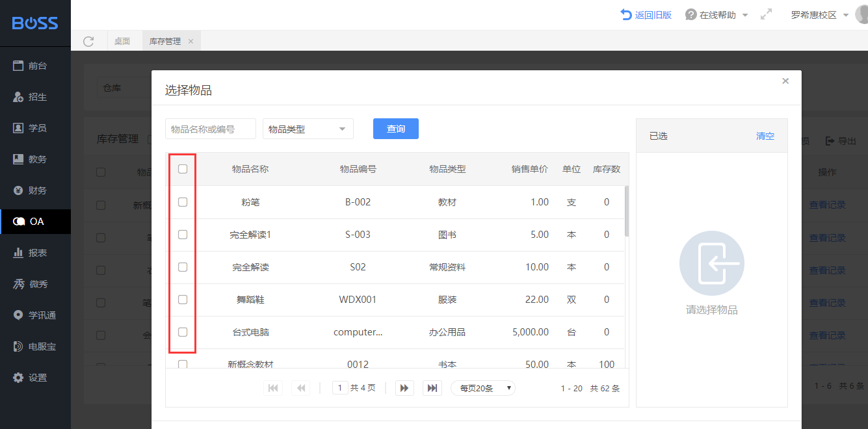Image resolution: width=868 pixels, height=429 pixels.
Task: Check the 新概念教材 row checkbox
Action: point(183,364)
